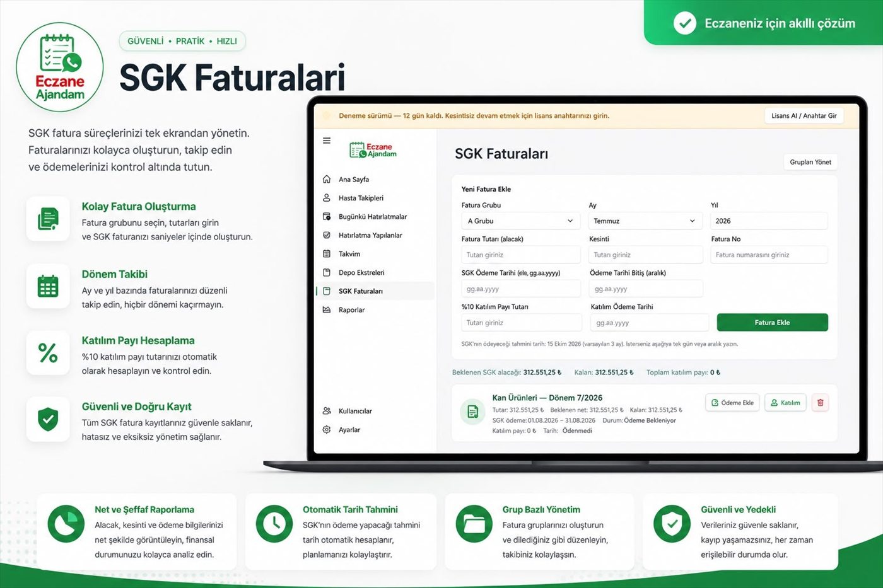The width and height of the screenshot is (883, 588).
Task: Click the calendar grid icon beside Takvim
Action: 327,254
